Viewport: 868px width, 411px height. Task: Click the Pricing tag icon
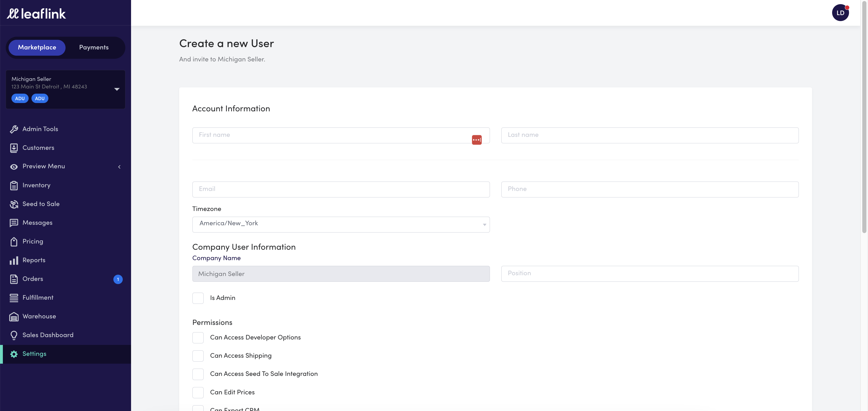tap(14, 242)
